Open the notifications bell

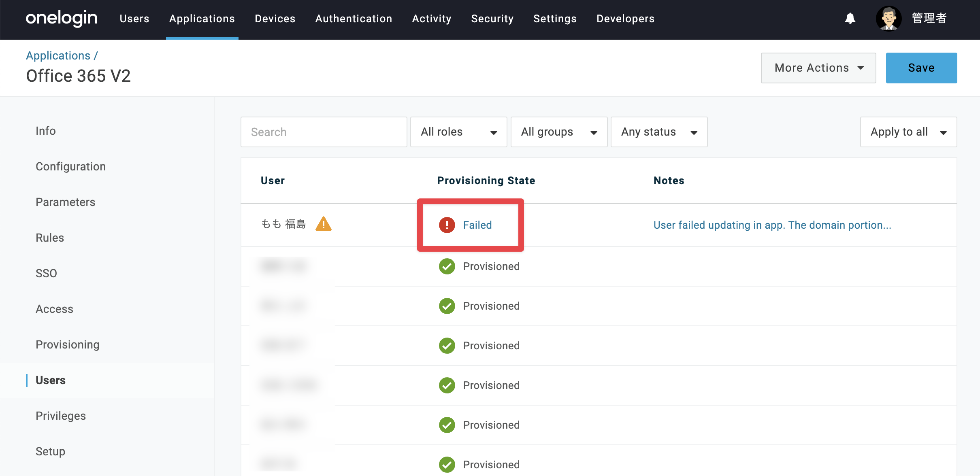(850, 18)
